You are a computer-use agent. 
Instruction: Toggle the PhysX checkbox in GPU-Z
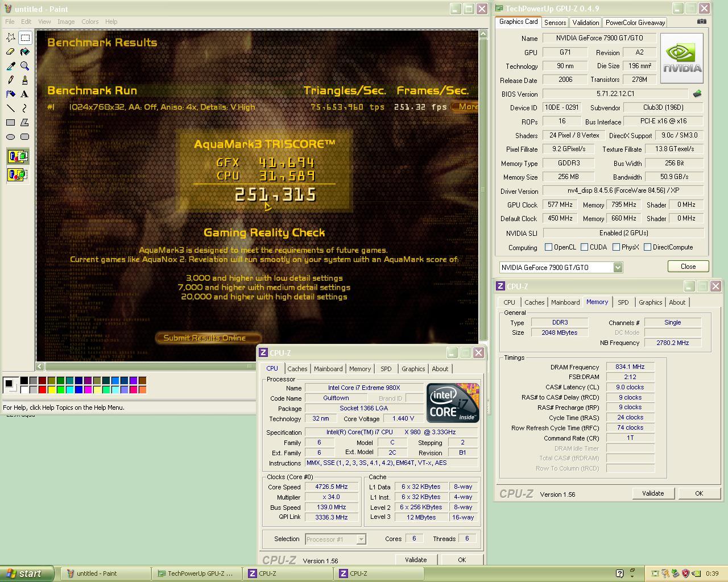[x=616, y=247]
